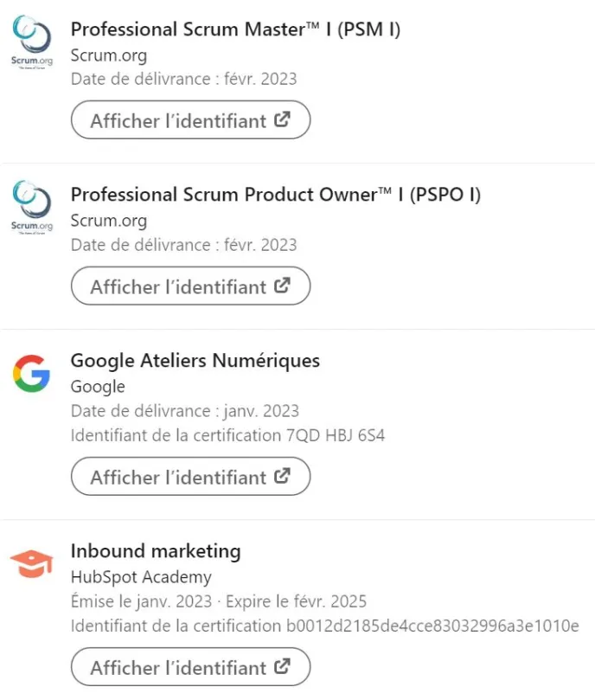Open the Professional Scrum Product Owner I title
The width and height of the screenshot is (595, 700).
pyautogui.click(x=276, y=195)
